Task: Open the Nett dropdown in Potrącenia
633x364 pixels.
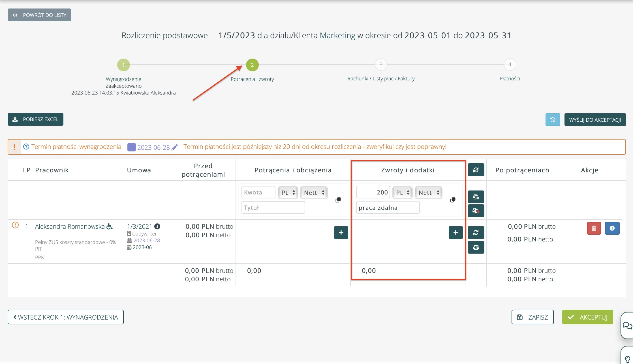Action: pyautogui.click(x=314, y=192)
